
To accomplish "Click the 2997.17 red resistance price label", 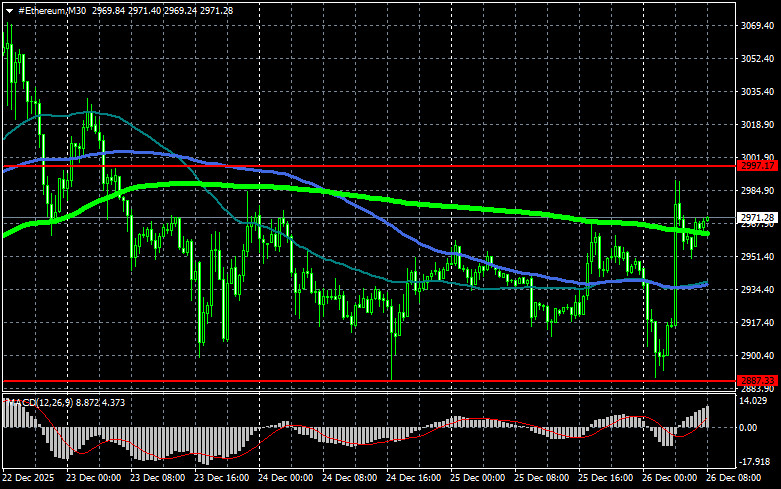I will [757, 166].
